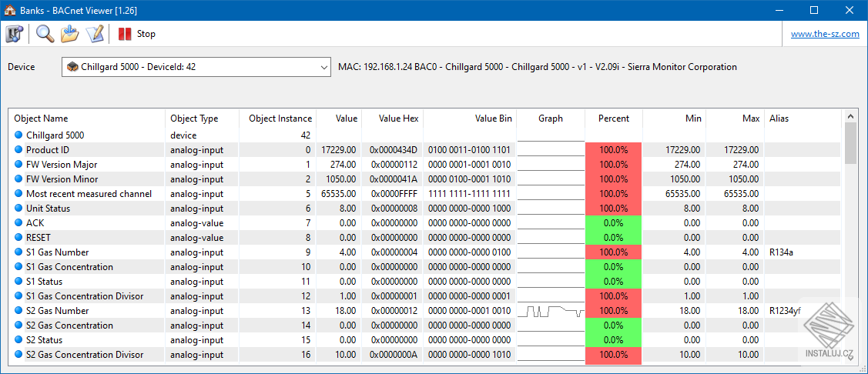Click the notepad edit toolbar icon
Screen dimensions: 868x374
95,34
